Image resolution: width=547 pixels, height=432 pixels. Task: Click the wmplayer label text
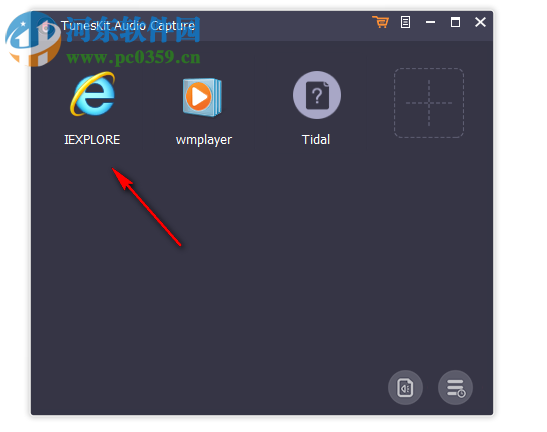(204, 140)
